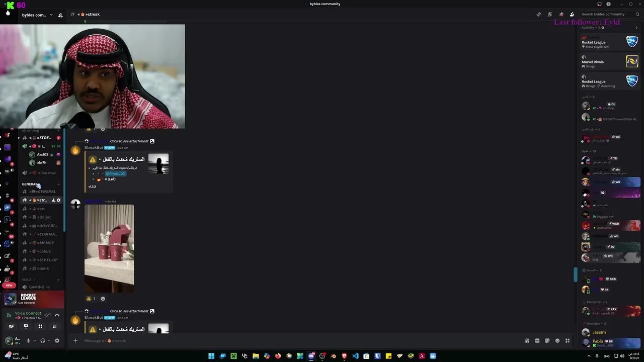Viewport: 644px width, 362px height.
Task: Select the »MEMES channel
Action: click(41, 243)
